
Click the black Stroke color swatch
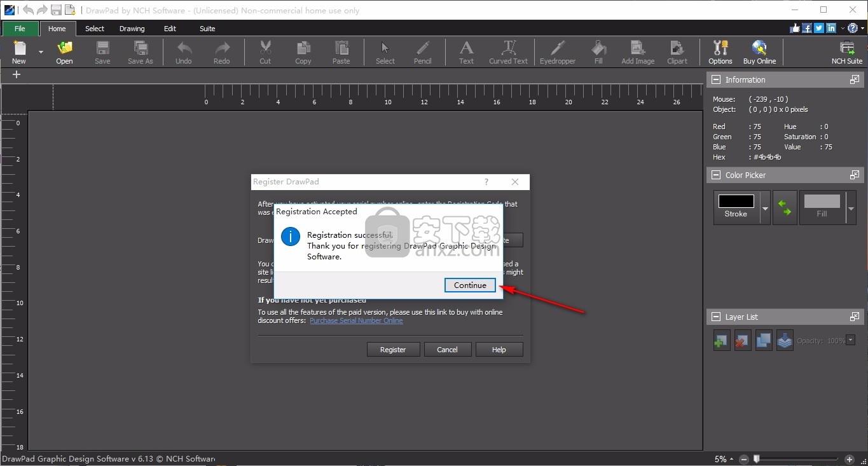[x=736, y=202]
